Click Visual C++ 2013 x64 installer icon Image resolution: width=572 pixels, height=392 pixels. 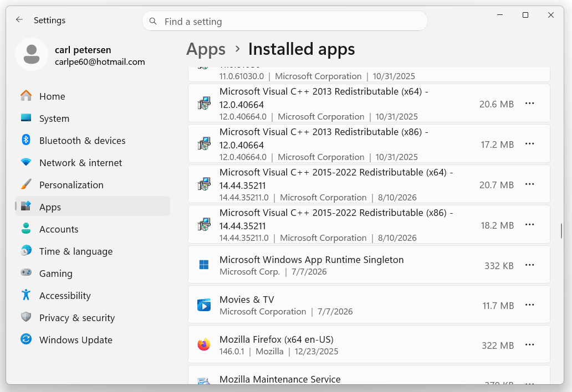point(204,103)
